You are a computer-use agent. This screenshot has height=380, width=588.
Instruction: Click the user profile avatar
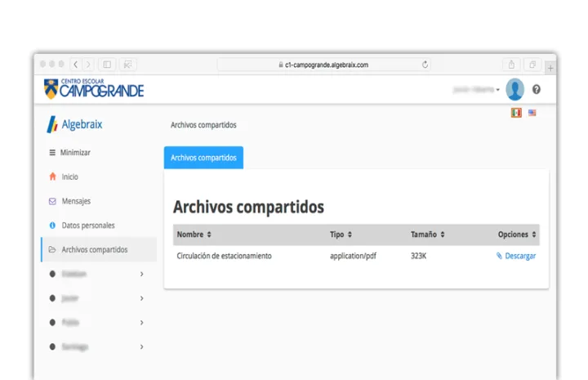pyautogui.click(x=514, y=90)
